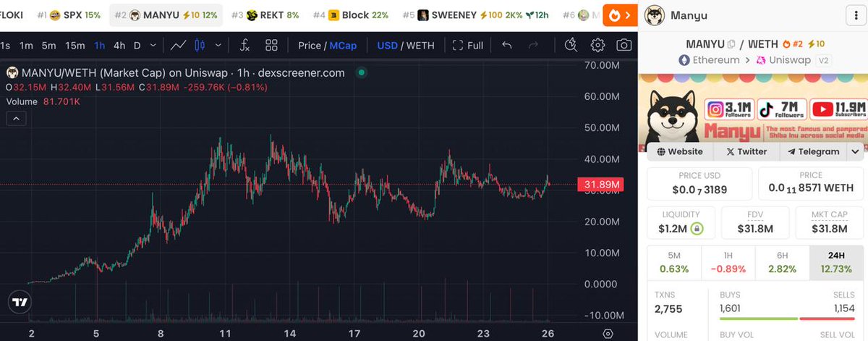This screenshot has height=341, width=868.
Task: Open the Twitter link
Action: pos(746,151)
